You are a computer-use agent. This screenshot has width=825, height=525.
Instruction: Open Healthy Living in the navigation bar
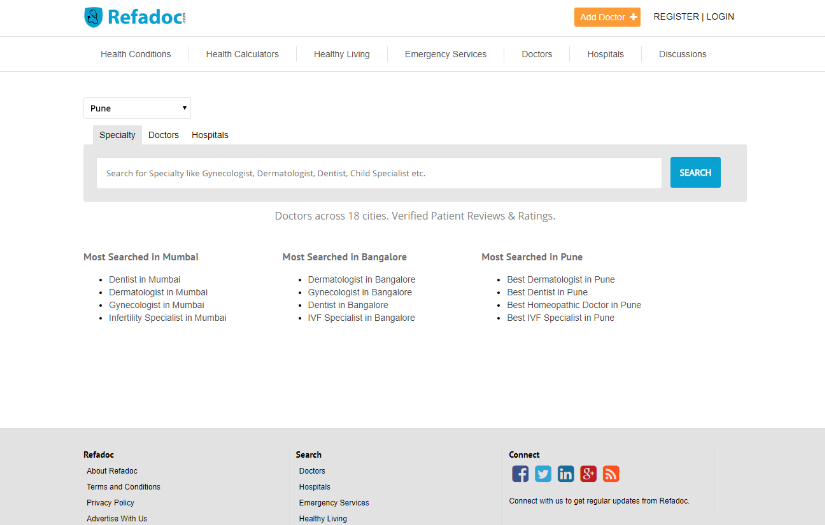[x=342, y=54]
